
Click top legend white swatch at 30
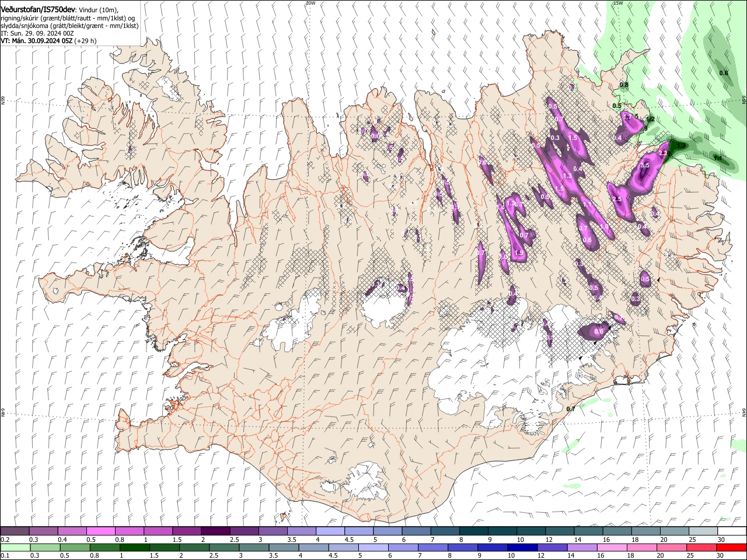(x=731, y=531)
